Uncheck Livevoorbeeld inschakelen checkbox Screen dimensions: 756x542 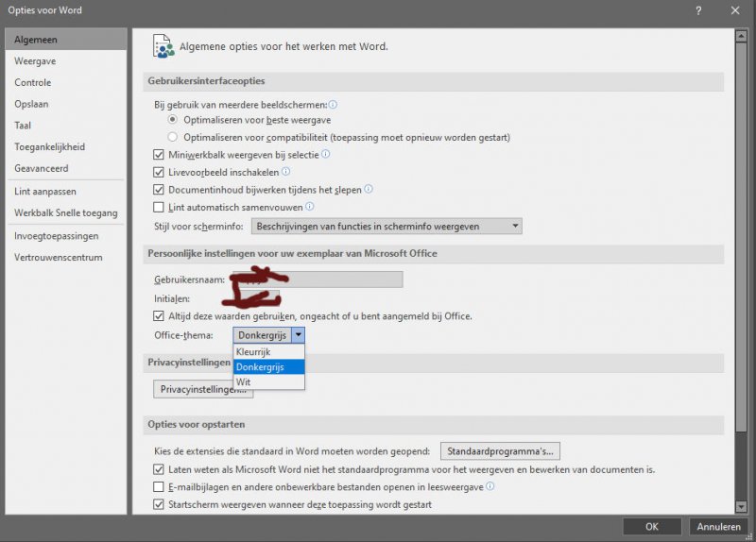tap(159, 172)
